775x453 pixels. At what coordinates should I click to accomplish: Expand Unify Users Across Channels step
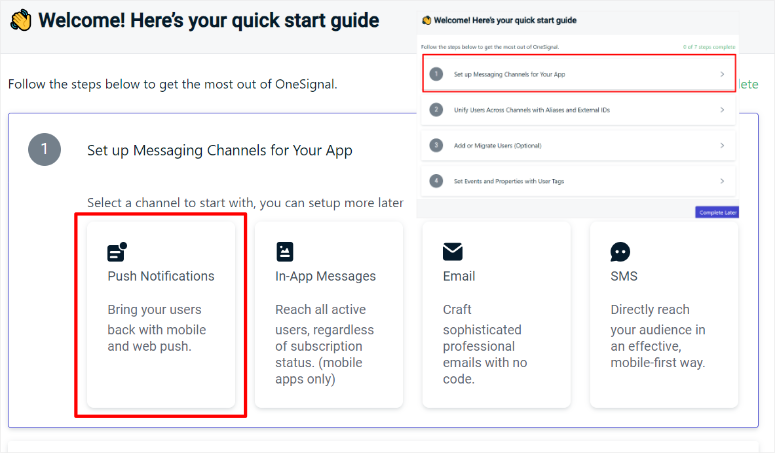578,110
